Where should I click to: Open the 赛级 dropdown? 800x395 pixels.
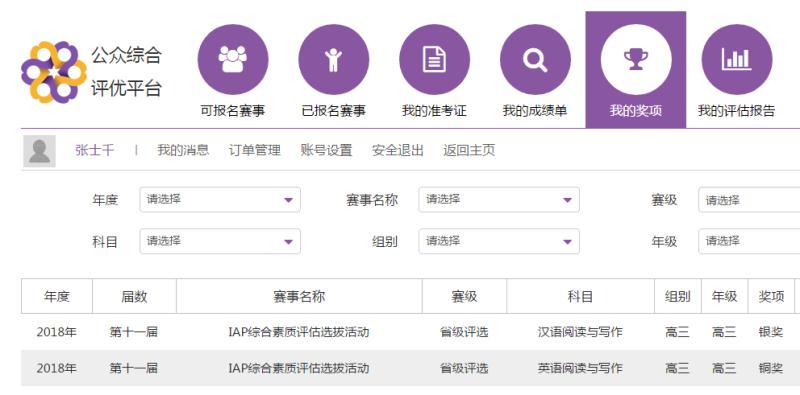[749, 200]
